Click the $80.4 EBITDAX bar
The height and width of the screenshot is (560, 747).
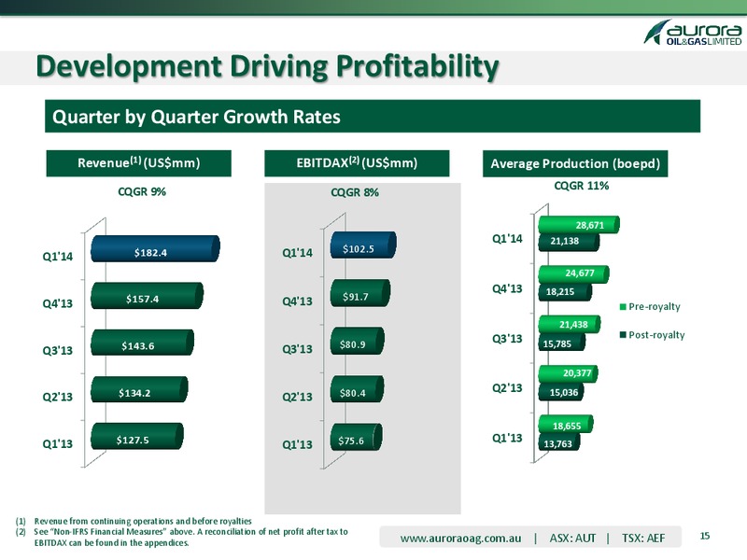point(358,389)
